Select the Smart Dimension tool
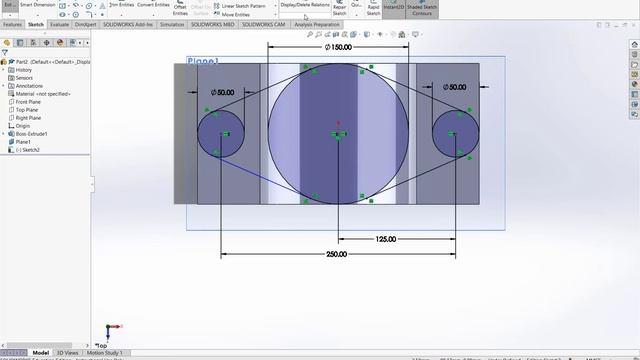The width and height of the screenshot is (640, 360). click(37, 5)
